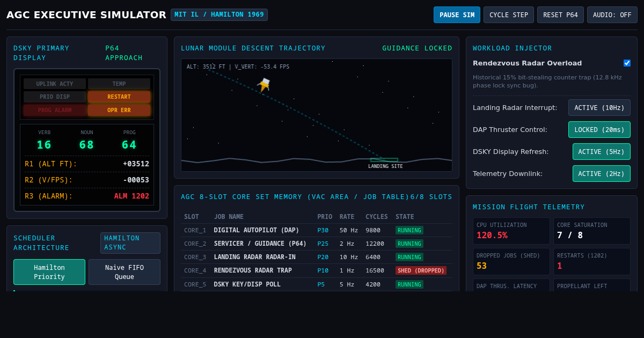Select the DIGITAL AUTOPILOT (DAP) row
Image resolution: width=644 pixels, height=338 pixels.
[x=317, y=230]
